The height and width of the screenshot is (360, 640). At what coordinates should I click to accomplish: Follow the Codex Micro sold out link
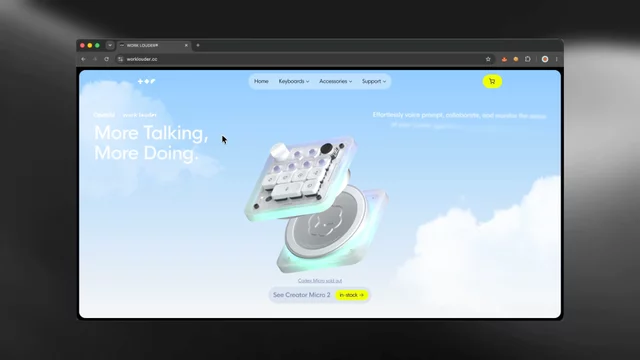coord(320,280)
